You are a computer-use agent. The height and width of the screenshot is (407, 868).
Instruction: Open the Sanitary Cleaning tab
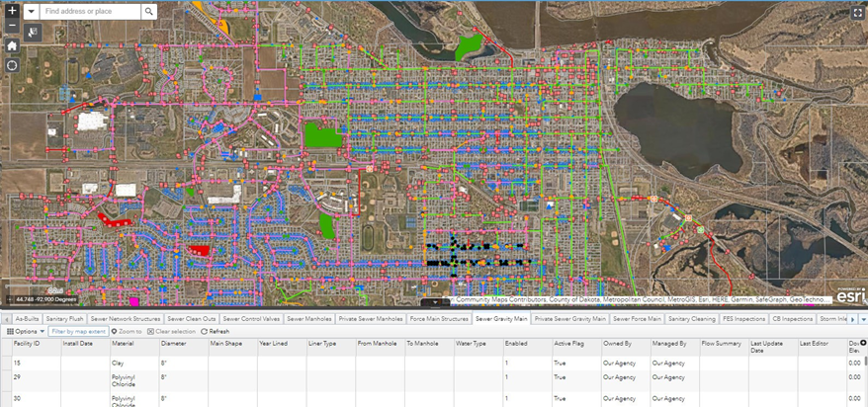click(x=692, y=319)
